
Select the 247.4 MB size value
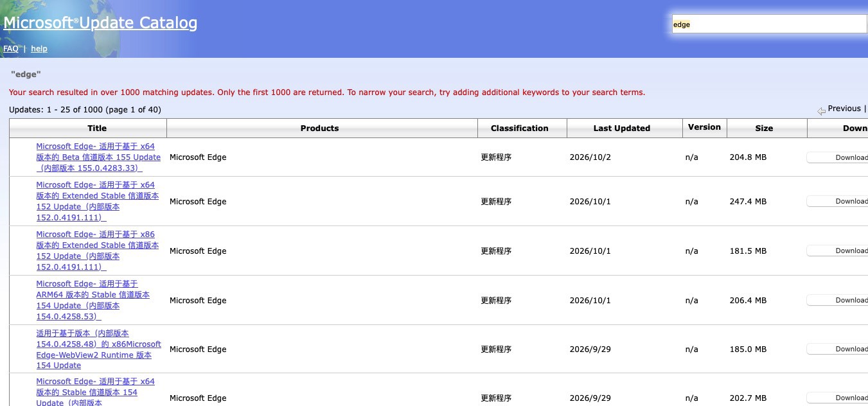[748, 202]
